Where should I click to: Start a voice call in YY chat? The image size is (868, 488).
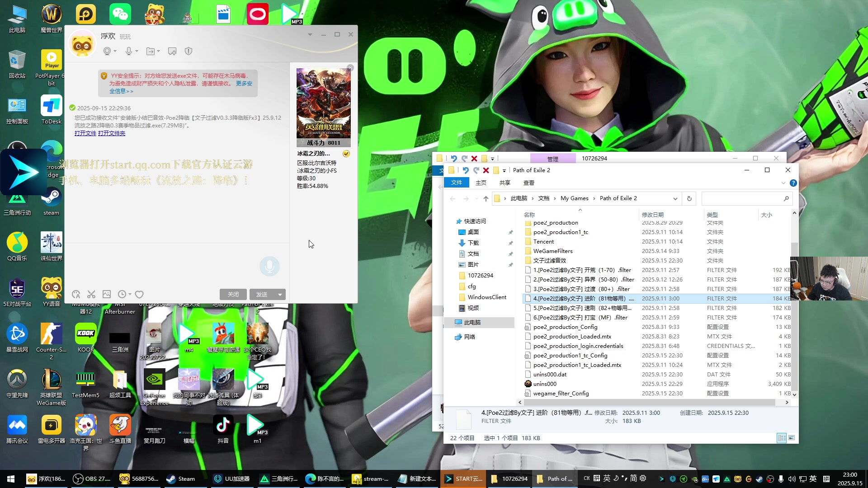[x=129, y=52]
